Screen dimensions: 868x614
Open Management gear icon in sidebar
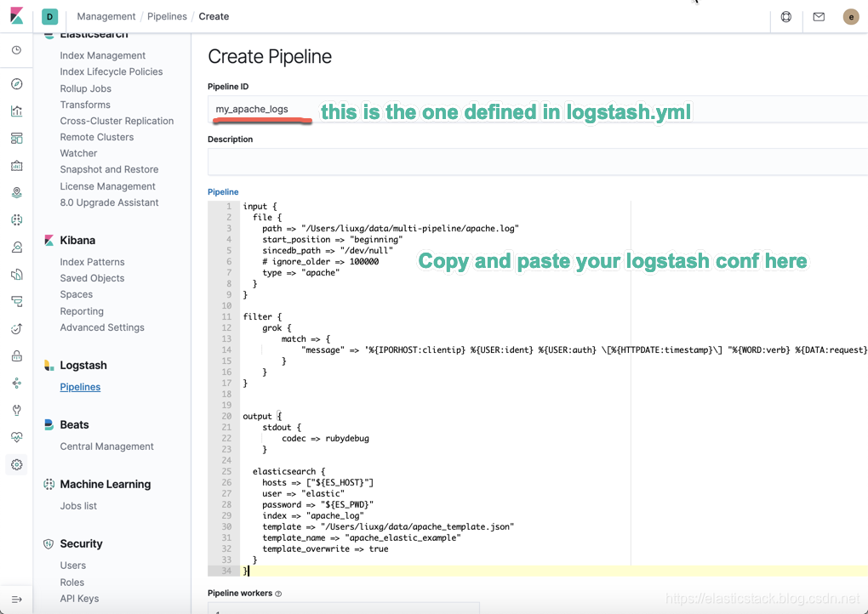[17, 464]
